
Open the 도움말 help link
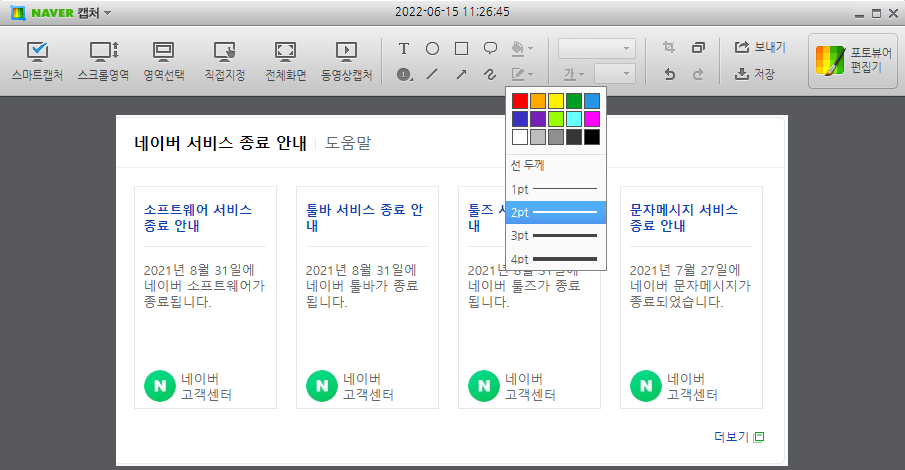[x=347, y=143]
